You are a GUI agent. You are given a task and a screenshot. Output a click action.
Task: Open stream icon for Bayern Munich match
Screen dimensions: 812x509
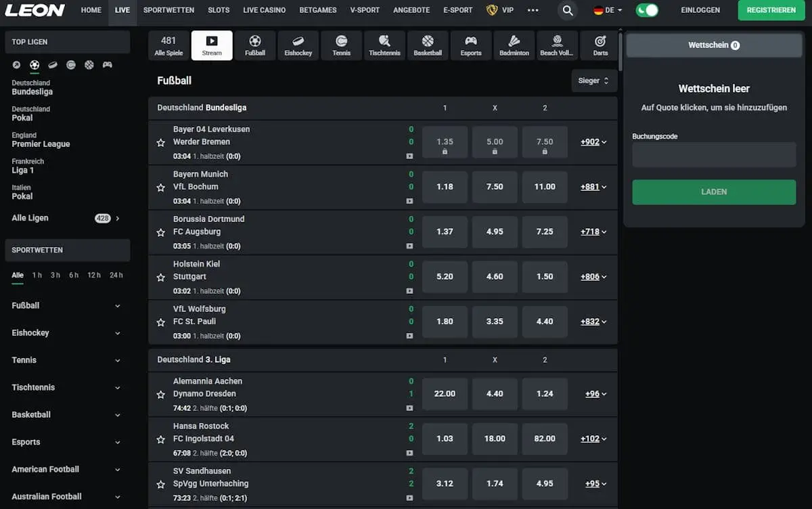[409, 201]
